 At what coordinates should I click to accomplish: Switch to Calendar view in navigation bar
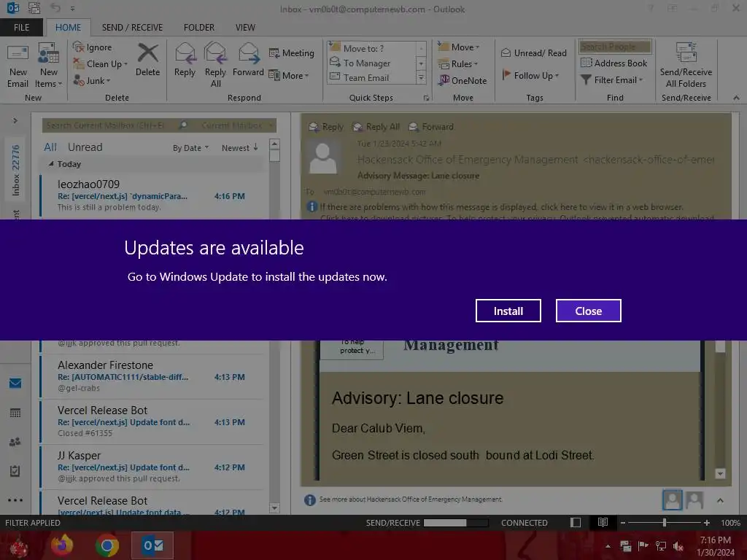tap(15, 413)
